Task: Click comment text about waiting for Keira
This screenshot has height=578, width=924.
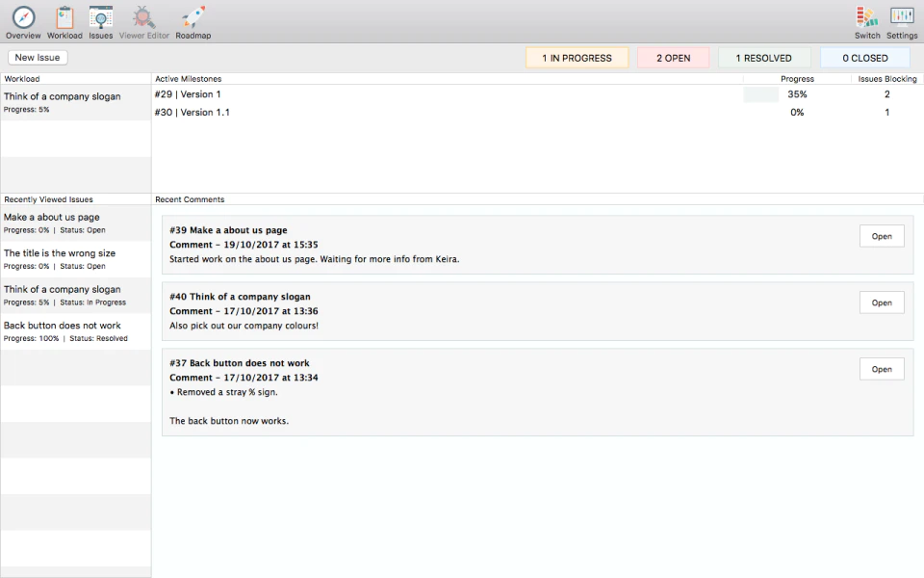Action: pyautogui.click(x=314, y=259)
